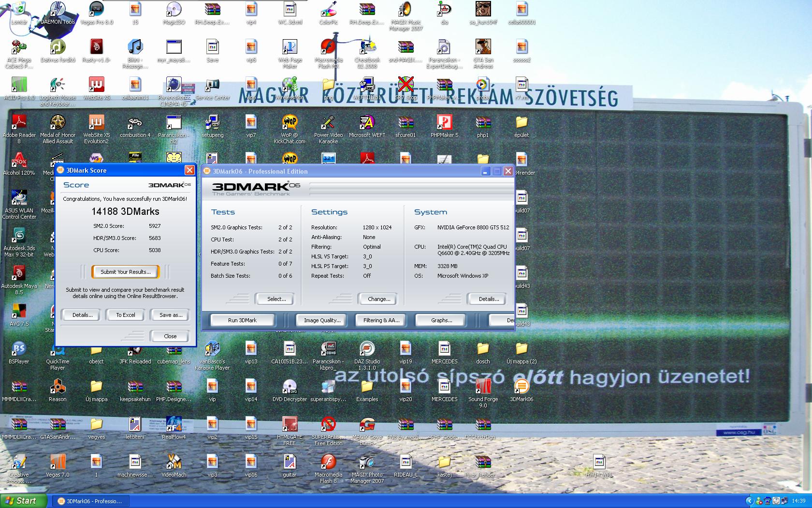The image size is (812, 508).
Task: Open the Graphs... button
Action: (x=441, y=320)
